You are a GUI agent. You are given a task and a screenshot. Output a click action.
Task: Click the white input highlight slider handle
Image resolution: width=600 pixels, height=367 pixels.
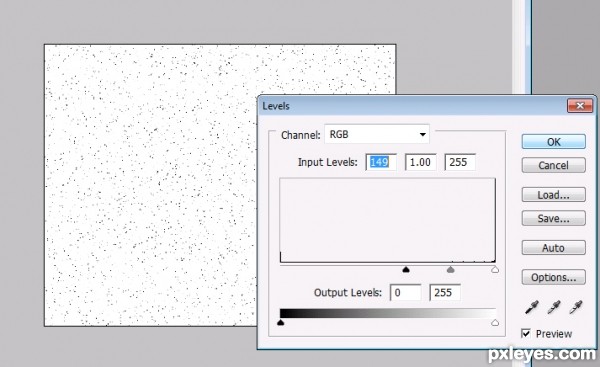(x=495, y=270)
